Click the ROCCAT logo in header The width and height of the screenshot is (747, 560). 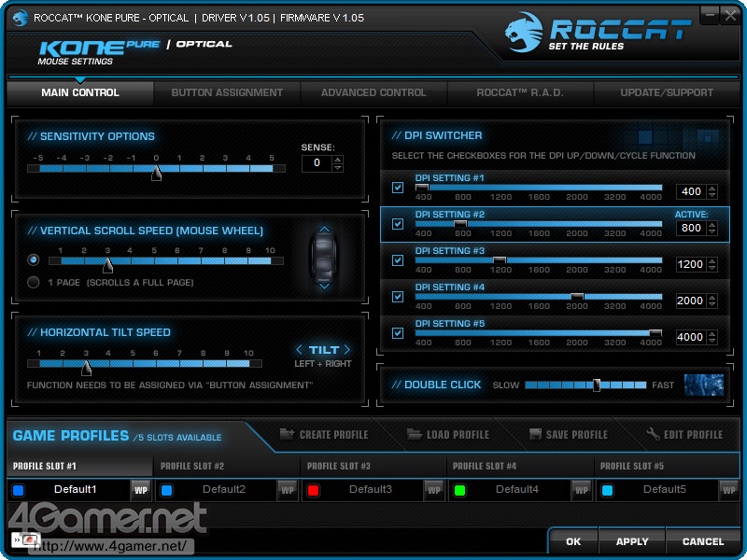[598, 33]
